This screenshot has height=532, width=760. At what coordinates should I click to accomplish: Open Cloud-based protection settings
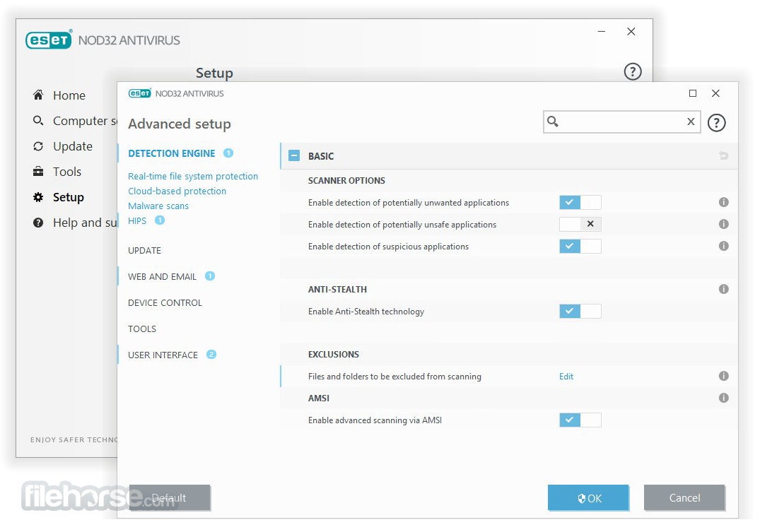pyautogui.click(x=177, y=191)
